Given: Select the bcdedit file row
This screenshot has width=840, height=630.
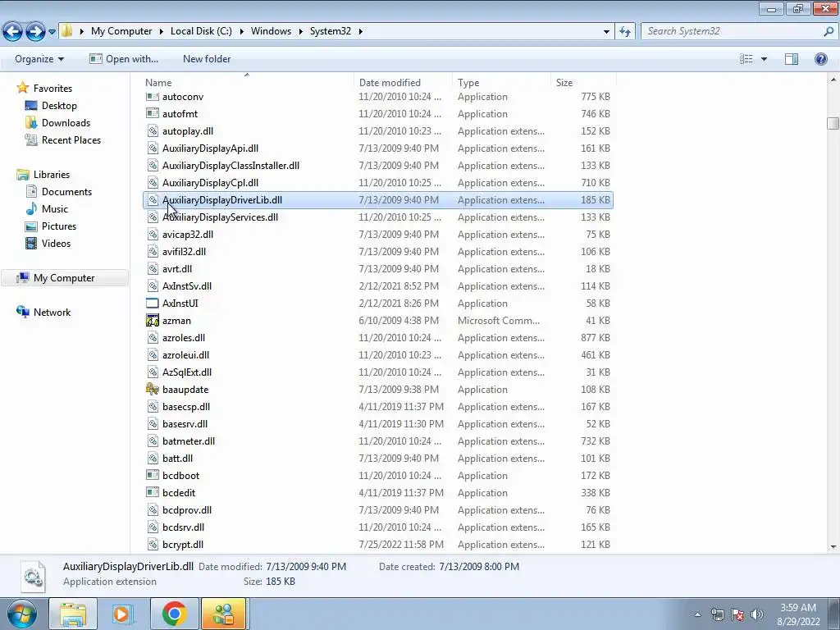Looking at the screenshot, I should pyautogui.click(x=378, y=493).
